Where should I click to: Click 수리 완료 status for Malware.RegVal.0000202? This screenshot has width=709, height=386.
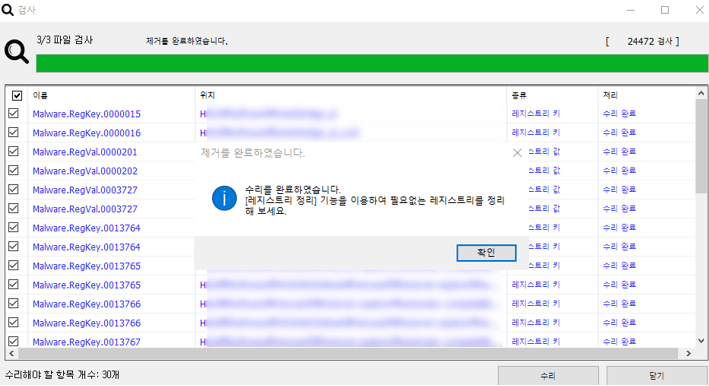coord(619,170)
